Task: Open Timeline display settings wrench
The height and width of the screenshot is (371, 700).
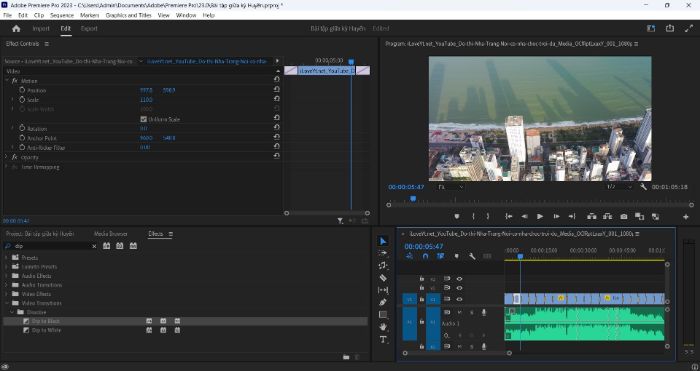Action: [x=472, y=256]
